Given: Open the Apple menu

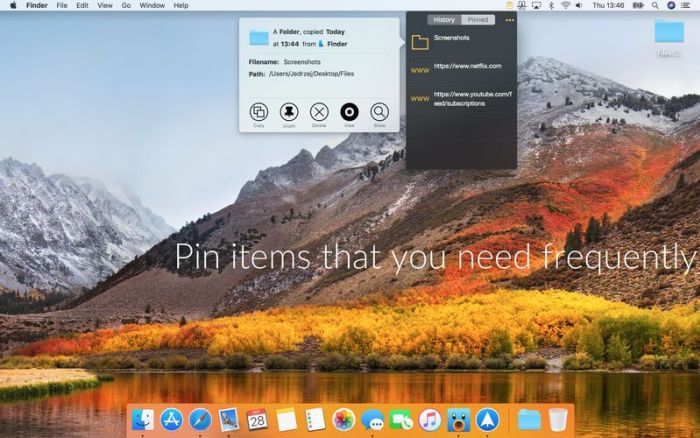Looking at the screenshot, I should (x=13, y=5).
